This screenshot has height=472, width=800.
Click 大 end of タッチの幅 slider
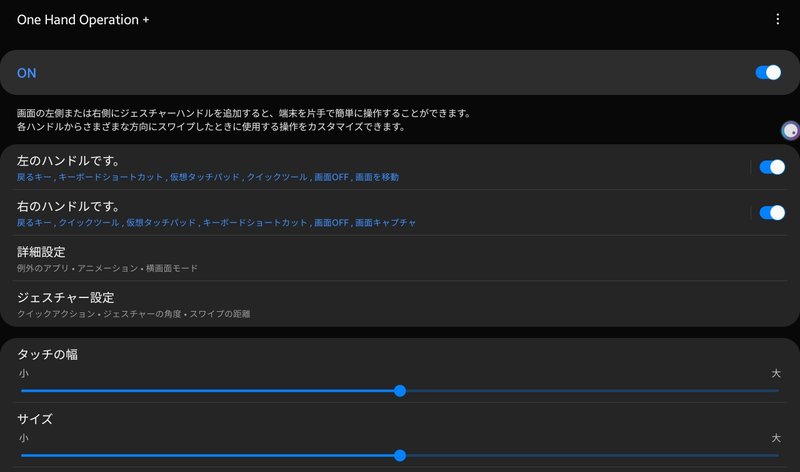tap(776, 374)
